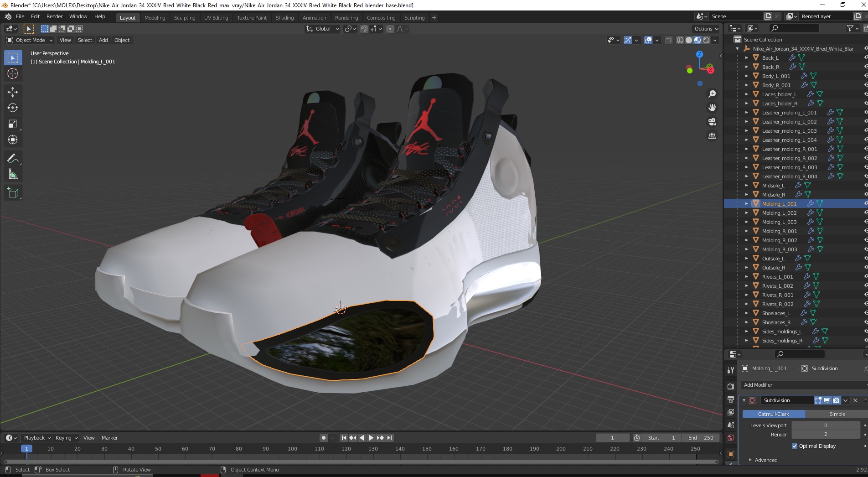Choose the Measure tool
Image resolution: width=868 pixels, height=477 pixels.
(x=13, y=174)
